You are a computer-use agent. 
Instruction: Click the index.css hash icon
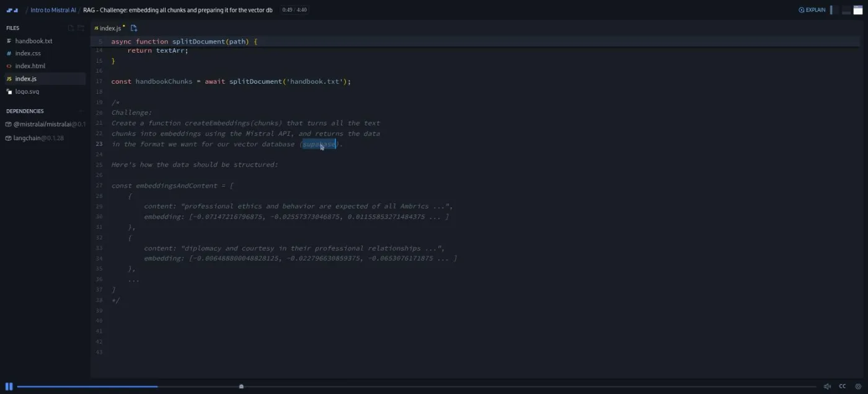[9, 53]
